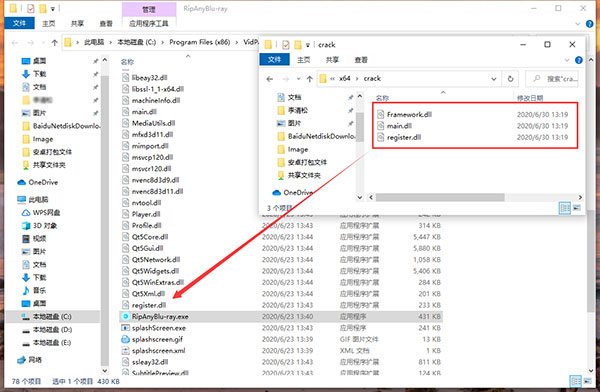Switch to 共享 tab in RipAnyBlu-ray window
The image size is (600, 392).
77,23
